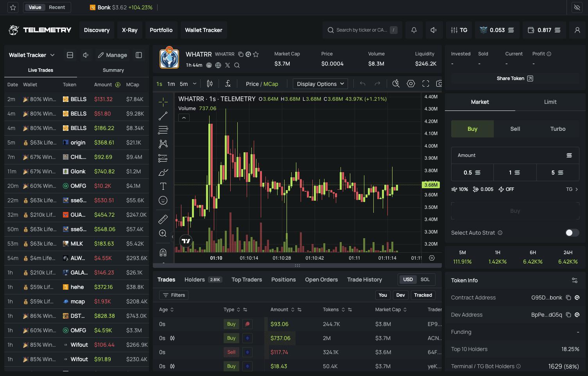Viewport: 588px width, 376px height.
Task: Toggle hide-values eye icon at top right
Action: [577, 7]
